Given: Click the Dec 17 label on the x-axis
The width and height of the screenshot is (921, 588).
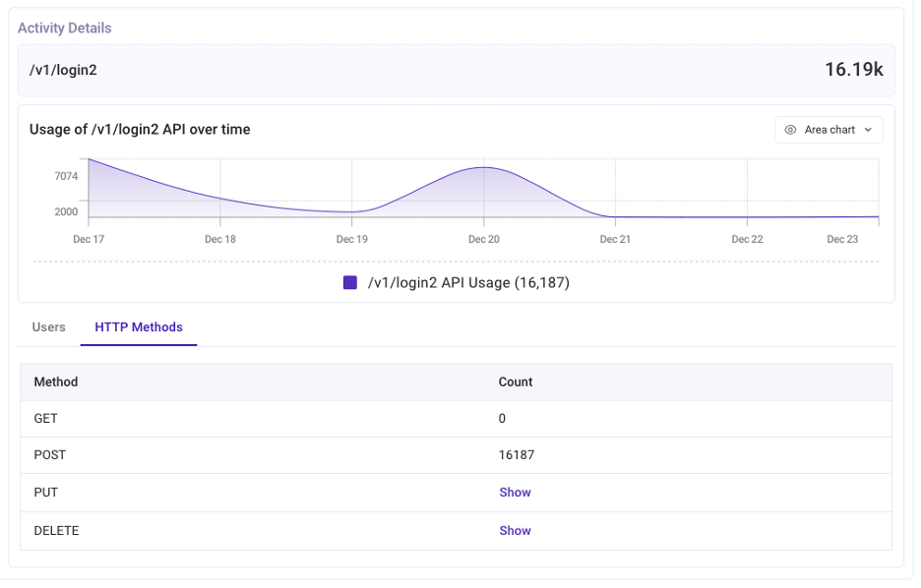Looking at the screenshot, I should click(89, 239).
